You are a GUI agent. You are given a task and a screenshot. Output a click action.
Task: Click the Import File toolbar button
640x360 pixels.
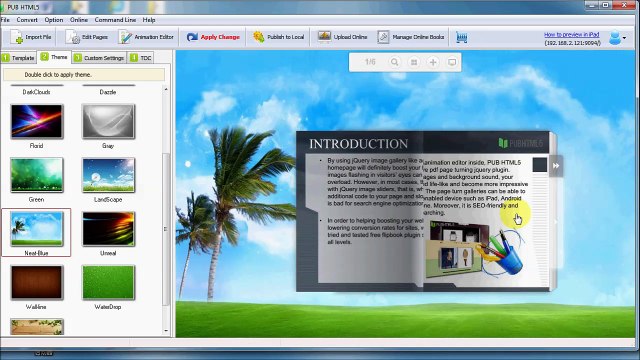31,37
